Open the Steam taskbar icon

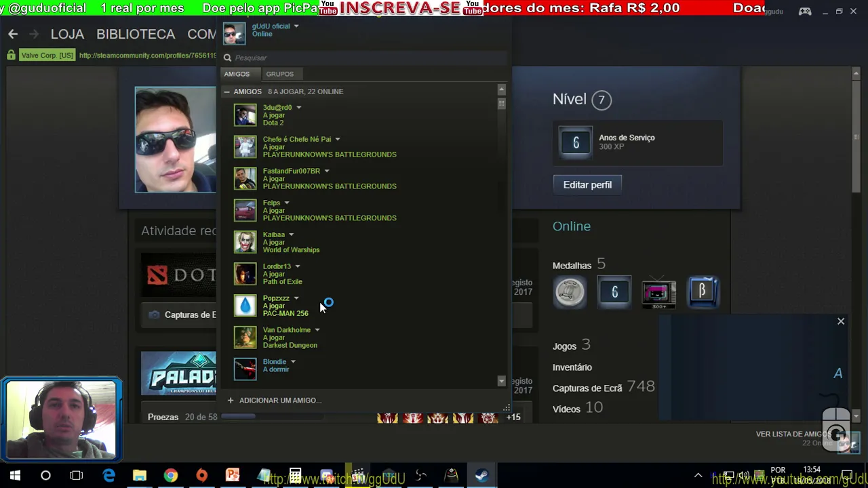481,475
